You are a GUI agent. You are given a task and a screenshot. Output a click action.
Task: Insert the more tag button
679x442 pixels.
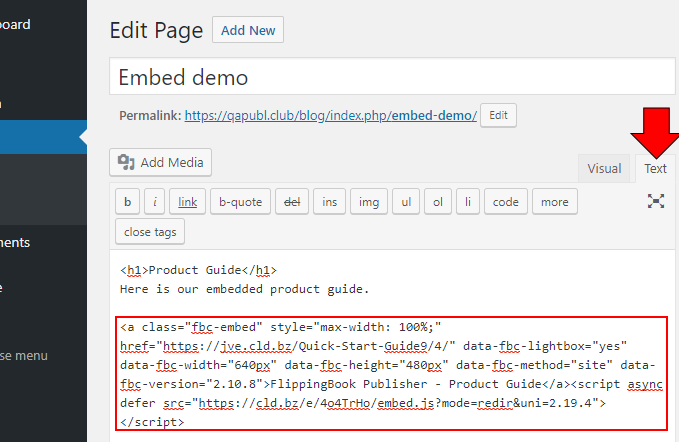tap(554, 202)
